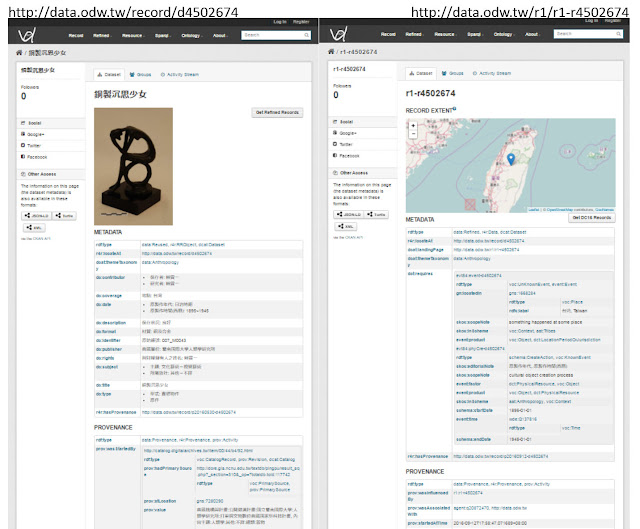
Task: Click the JSON-LD format button on left page
Action: [x=36, y=216]
